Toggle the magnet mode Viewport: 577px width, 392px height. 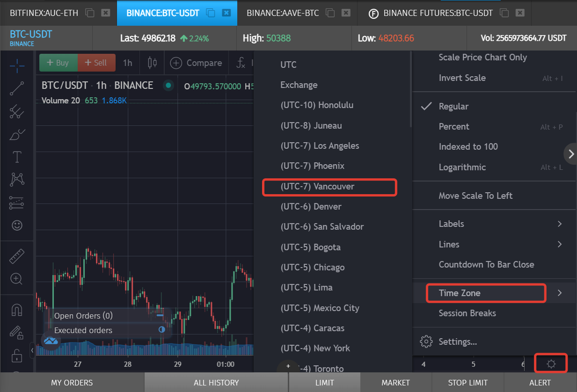coord(17,310)
